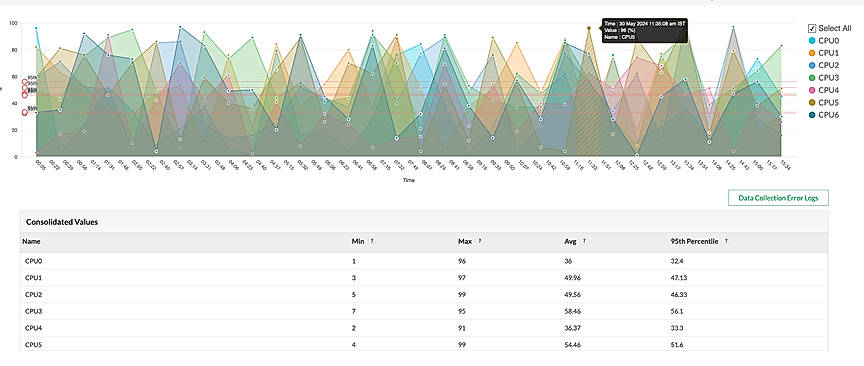Click the Max value 91 for CPU4
Screen dimensions: 864x366
coord(462,328)
